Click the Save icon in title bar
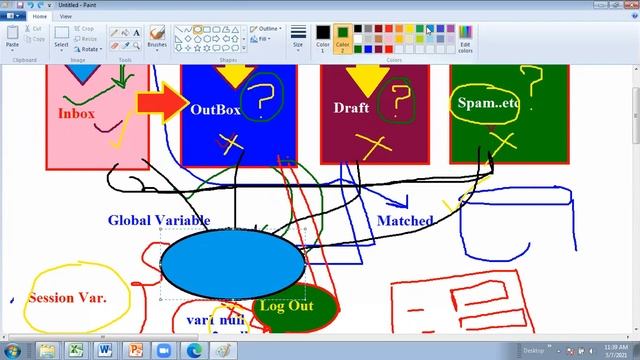Viewport: 640px width, 360px height. (20, 5)
